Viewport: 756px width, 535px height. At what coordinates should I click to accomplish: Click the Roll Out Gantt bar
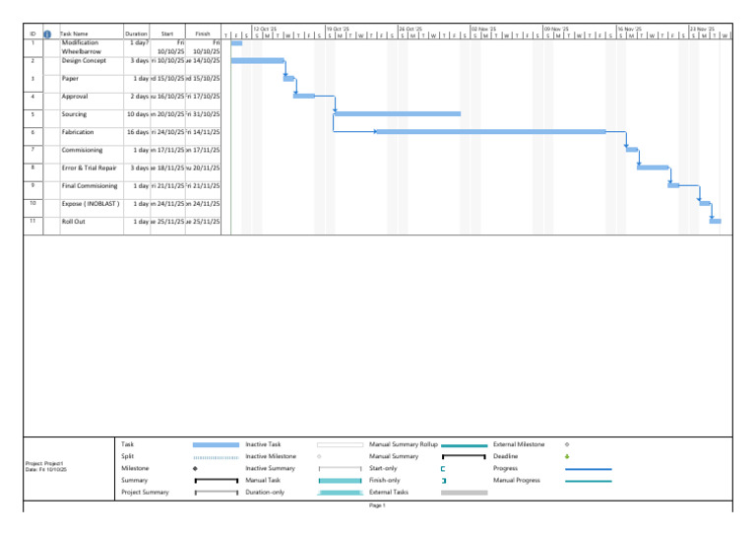pos(716,221)
